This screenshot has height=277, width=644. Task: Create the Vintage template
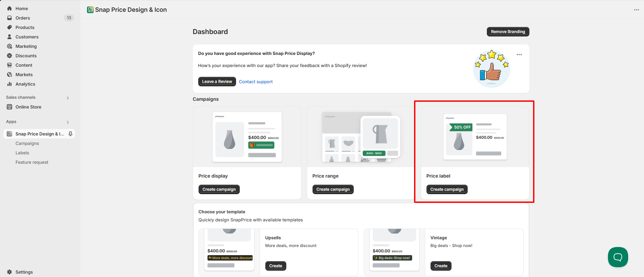[x=441, y=266]
